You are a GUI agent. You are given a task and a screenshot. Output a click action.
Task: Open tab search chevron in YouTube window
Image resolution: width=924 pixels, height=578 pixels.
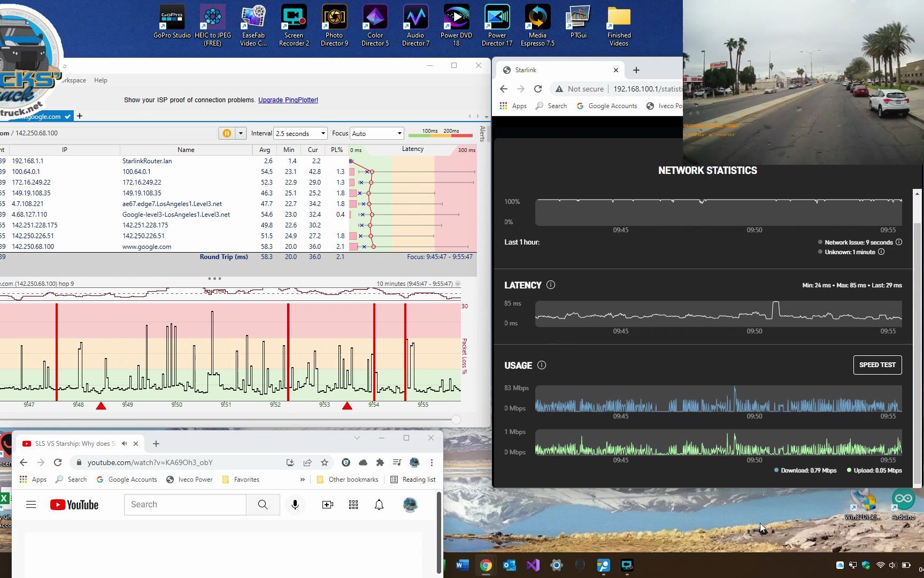[x=357, y=438]
